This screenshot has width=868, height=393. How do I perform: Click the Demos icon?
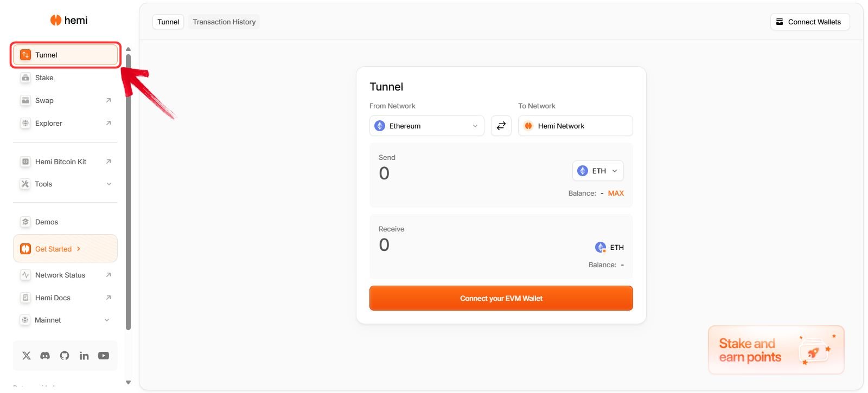[x=25, y=222]
